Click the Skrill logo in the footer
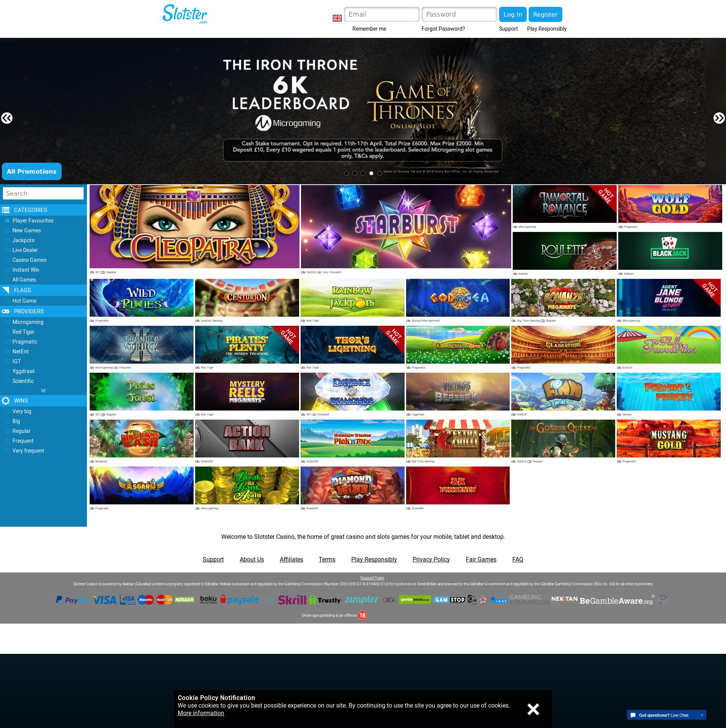 [292, 600]
